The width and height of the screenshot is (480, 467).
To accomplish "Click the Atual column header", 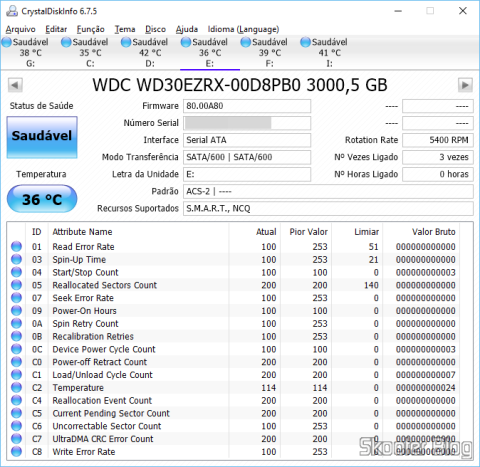I will (255, 232).
